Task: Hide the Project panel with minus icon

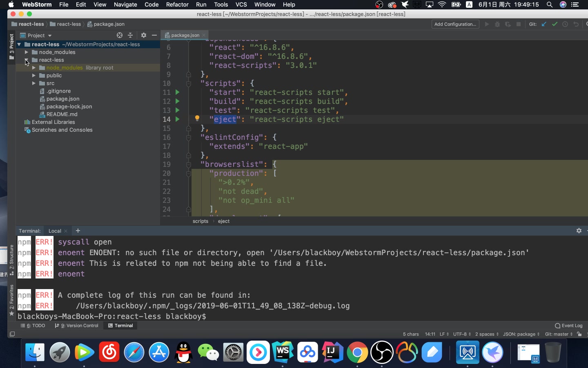Action: point(154,36)
